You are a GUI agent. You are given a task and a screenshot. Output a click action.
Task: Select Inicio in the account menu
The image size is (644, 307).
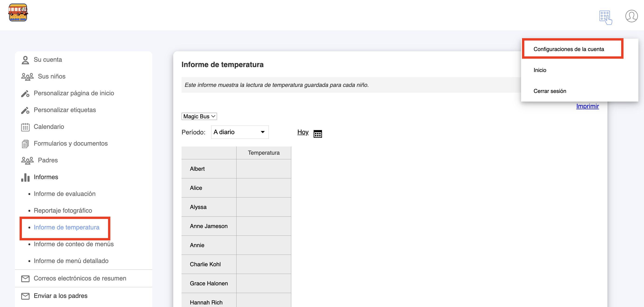click(539, 70)
